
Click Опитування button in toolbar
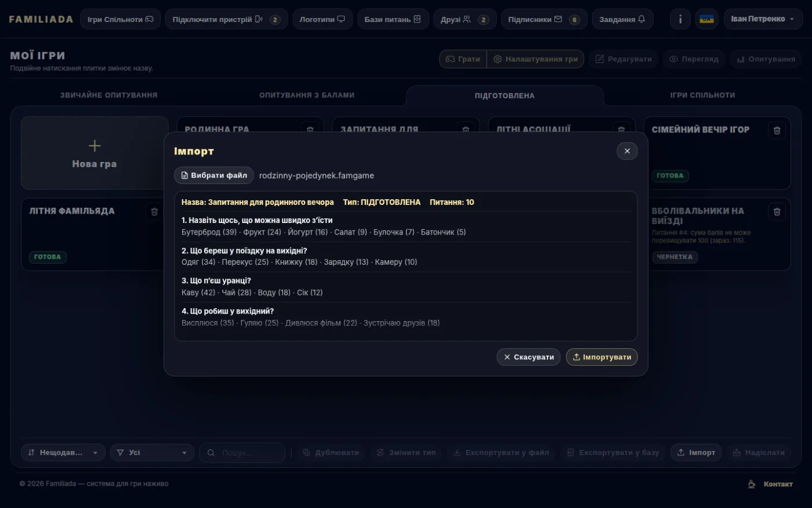766,59
